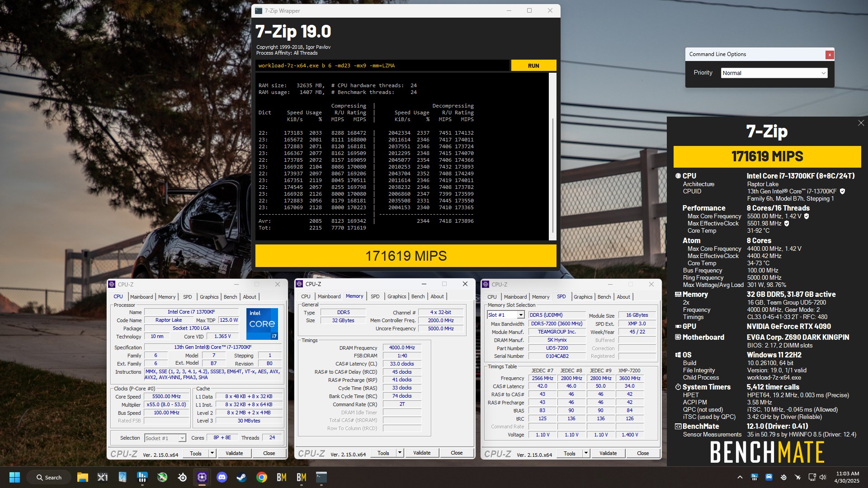Open Socket #1 selection dropdown
Image resolution: width=868 pixels, height=488 pixels.
coord(165,438)
